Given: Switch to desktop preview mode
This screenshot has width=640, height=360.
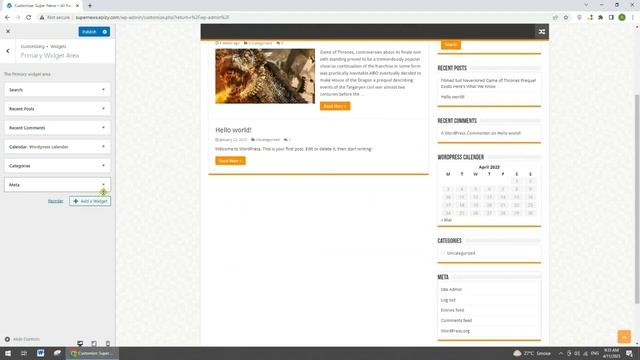Looking at the screenshot, I should point(80,343).
